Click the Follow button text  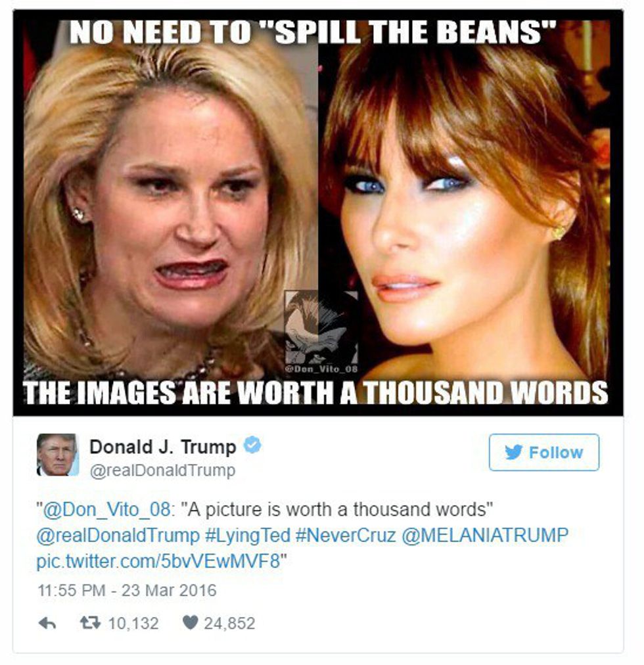pos(556,452)
